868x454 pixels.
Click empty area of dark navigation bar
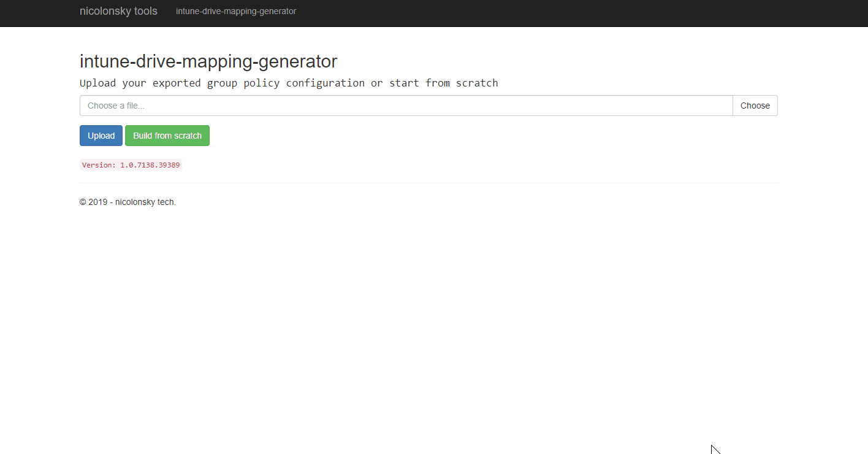click(x=552, y=12)
